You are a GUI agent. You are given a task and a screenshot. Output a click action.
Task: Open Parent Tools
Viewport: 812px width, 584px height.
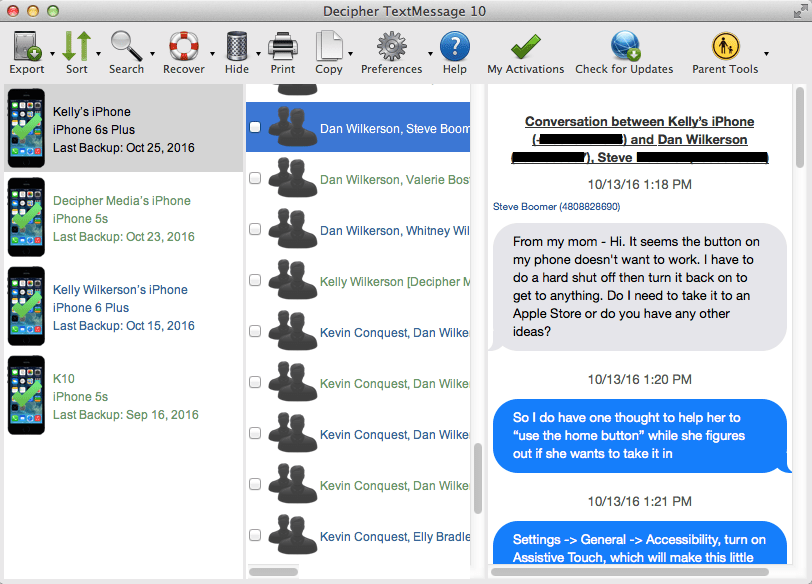pyautogui.click(x=725, y=45)
